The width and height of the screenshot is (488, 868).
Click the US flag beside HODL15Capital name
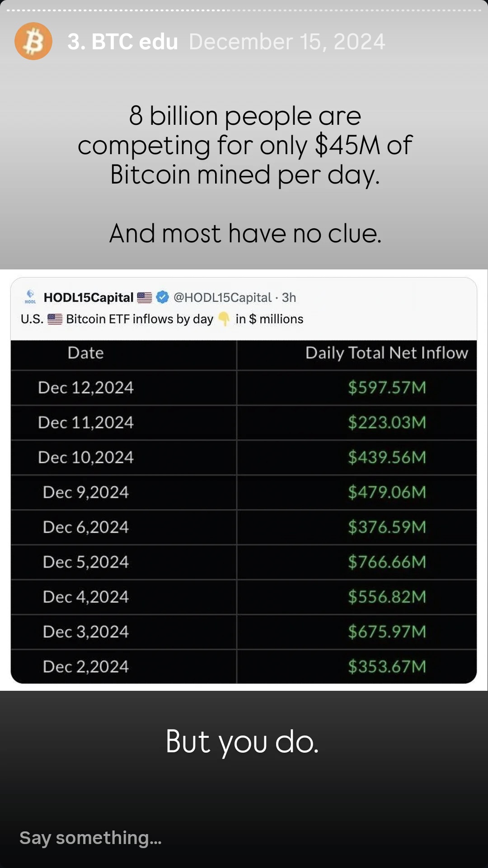coord(145,297)
